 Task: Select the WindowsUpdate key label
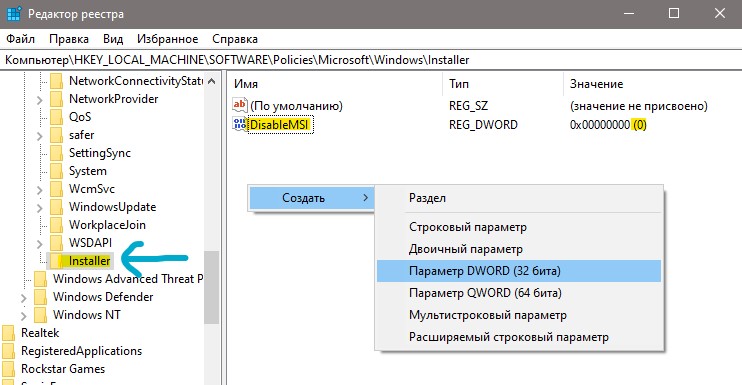coord(112,207)
